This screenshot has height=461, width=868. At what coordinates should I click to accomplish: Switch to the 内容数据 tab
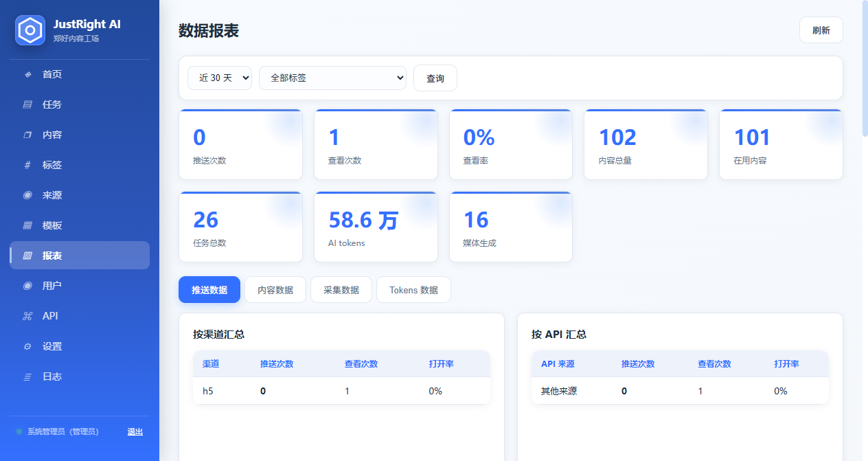[275, 290]
